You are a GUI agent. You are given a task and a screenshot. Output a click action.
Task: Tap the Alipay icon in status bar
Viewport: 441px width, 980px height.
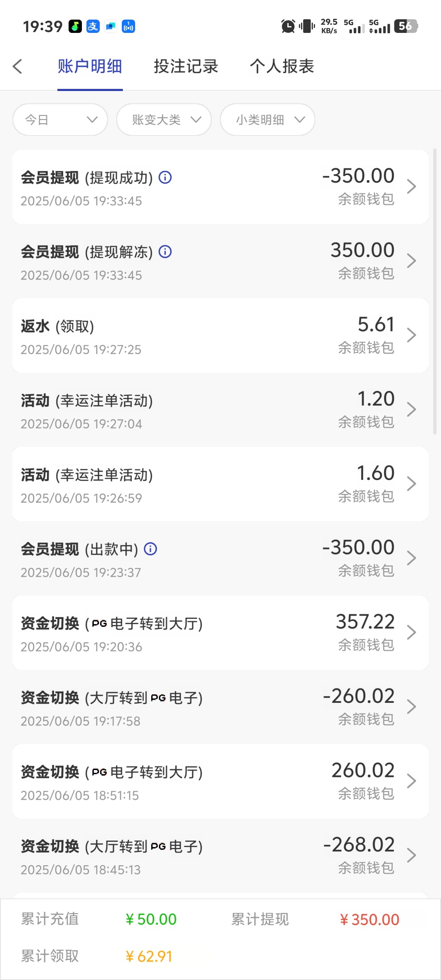(93, 26)
